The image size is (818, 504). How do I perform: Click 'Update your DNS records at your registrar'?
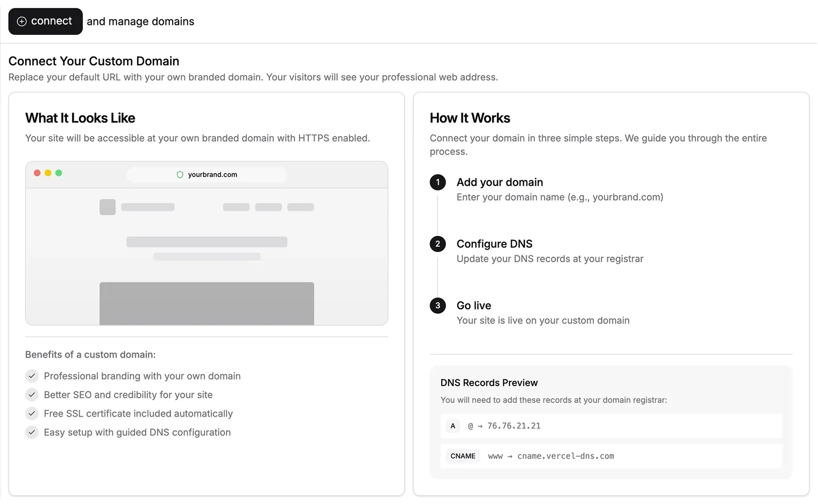click(x=550, y=259)
